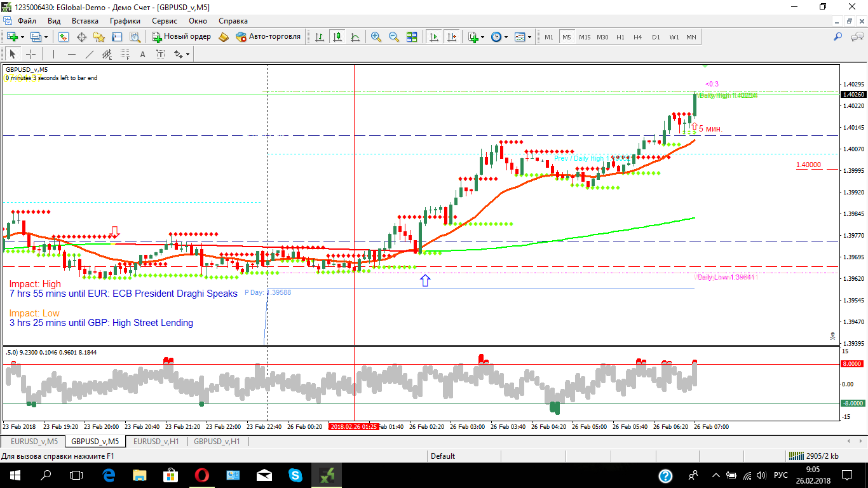Select the Trendline drawing tool
Viewport: 868px width, 488px height.
(90, 54)
